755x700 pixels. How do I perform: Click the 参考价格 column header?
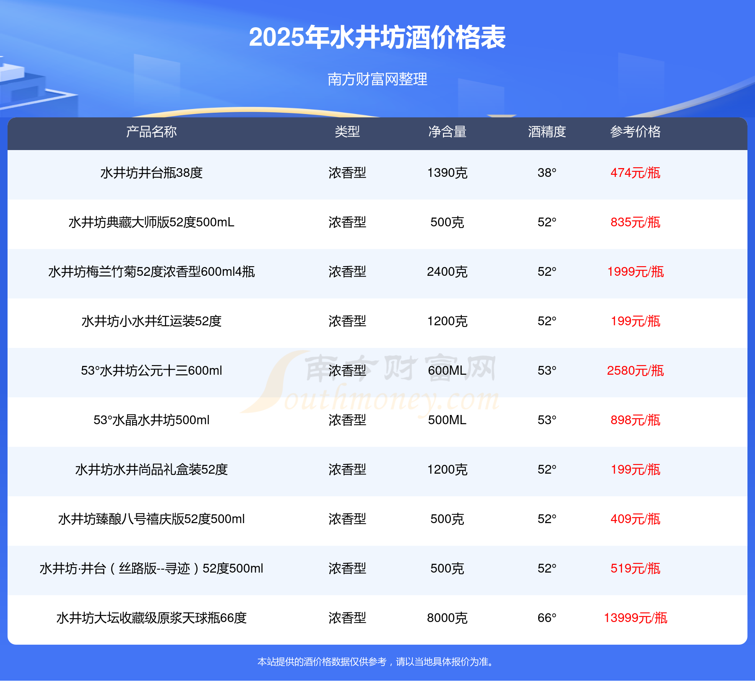tap(635, 132)
